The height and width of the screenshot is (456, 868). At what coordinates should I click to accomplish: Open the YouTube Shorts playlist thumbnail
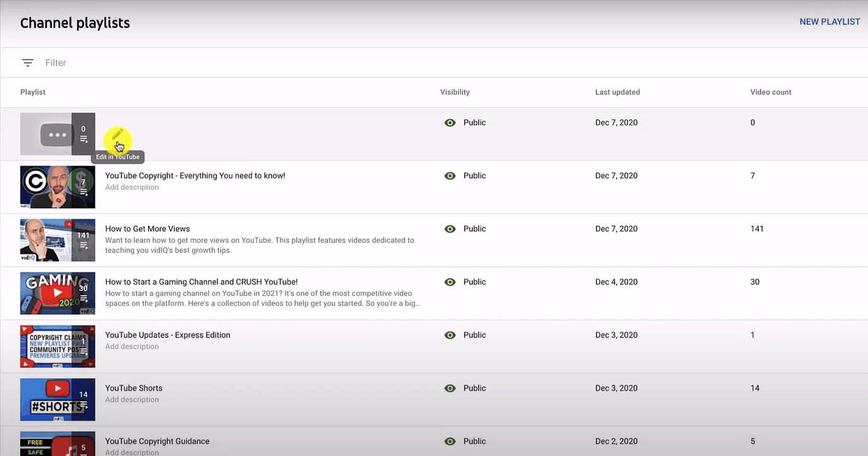pyautogui.click(x=58, y=400)
